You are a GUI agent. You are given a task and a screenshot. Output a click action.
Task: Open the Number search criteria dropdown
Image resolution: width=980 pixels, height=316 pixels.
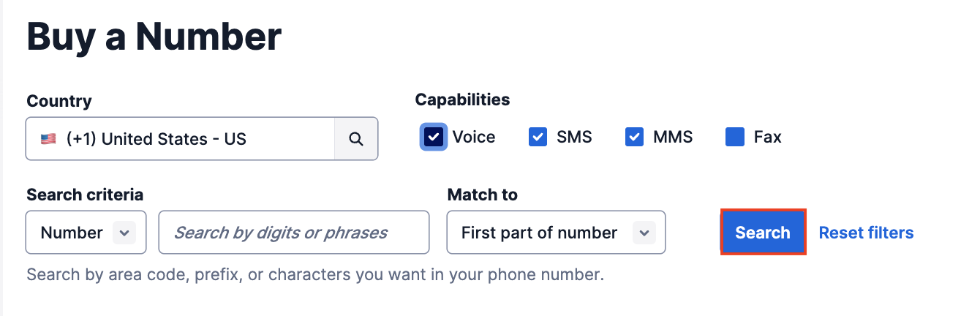[x=86, y=233]
